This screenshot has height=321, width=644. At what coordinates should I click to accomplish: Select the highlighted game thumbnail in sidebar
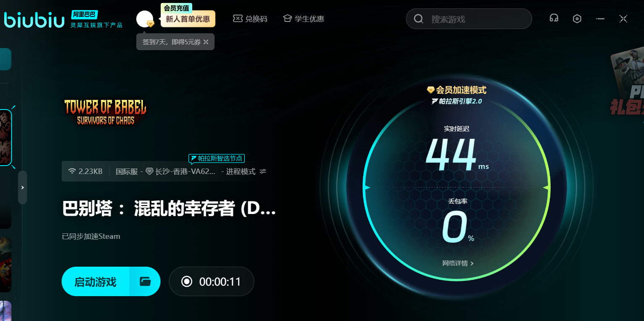pyautogui.click(x=5, y=138)
